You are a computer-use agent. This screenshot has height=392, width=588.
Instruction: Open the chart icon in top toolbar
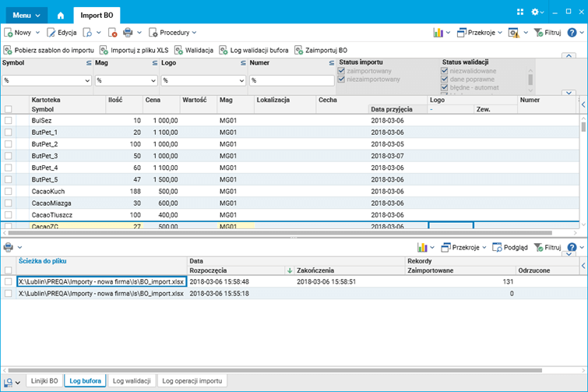(x=438, y=33)
